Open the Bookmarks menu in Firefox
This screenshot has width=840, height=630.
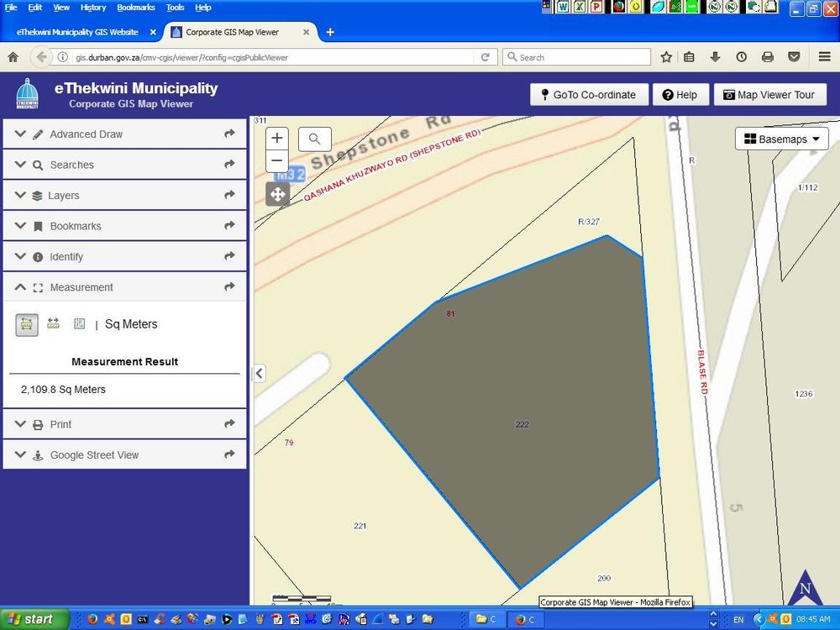(x=135, y=8)
